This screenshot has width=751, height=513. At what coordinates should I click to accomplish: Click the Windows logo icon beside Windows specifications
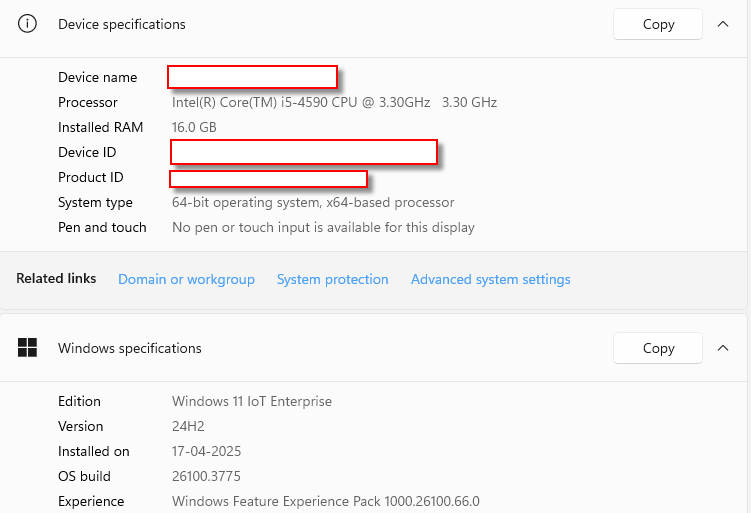click(27, 348)
